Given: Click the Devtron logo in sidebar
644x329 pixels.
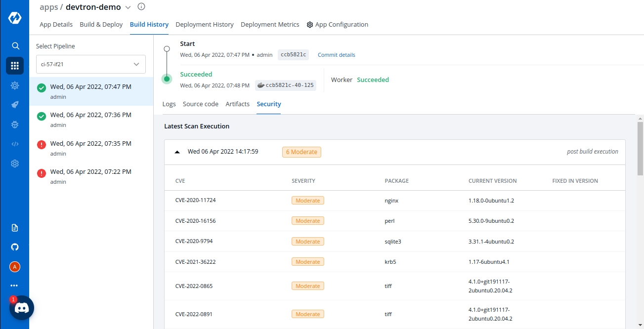Looking at the screenshot, I should click(14, 18).
